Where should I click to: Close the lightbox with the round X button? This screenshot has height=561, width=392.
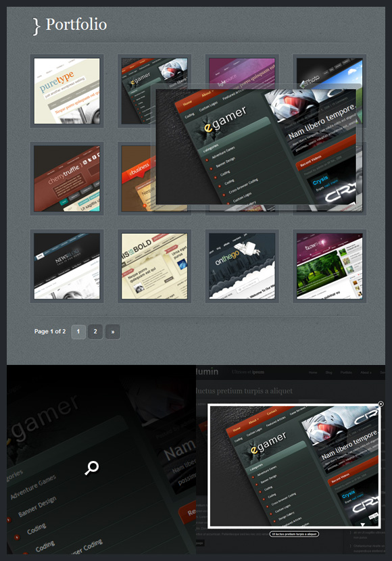pyautogui.click(x=381, y=404)
